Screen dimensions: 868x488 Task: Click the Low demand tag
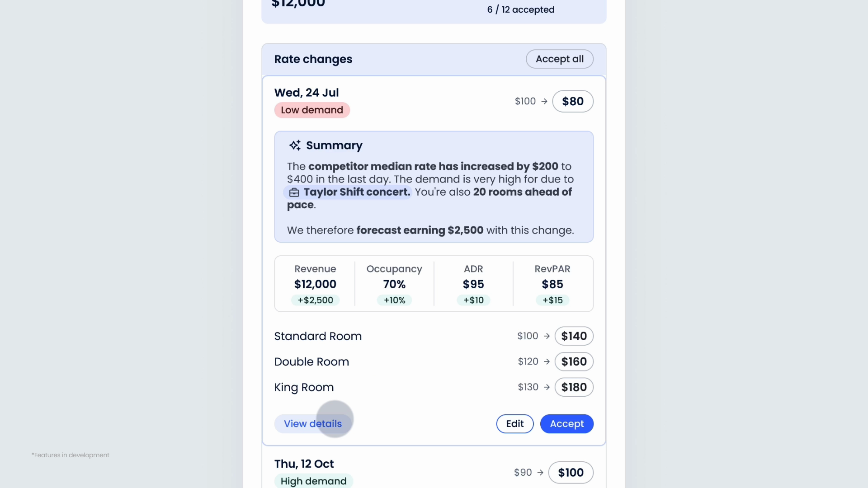pyautogui.click(x=312, y=110)
